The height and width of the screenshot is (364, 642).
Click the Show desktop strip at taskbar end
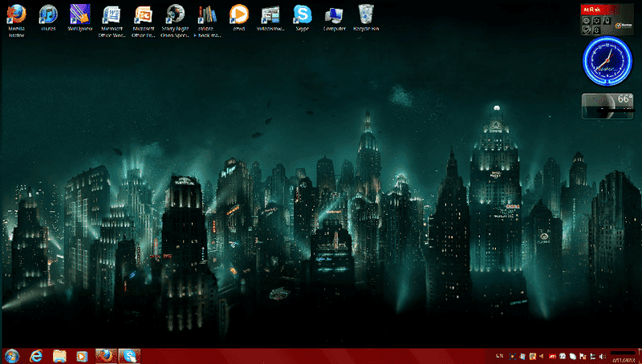click(640, 356)
